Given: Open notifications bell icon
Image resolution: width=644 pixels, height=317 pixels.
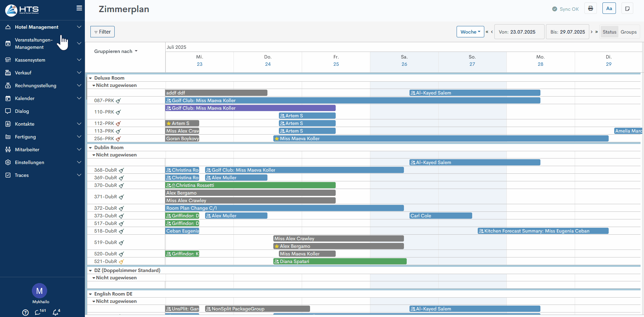Looking at the screenshot, I should 56,312.
